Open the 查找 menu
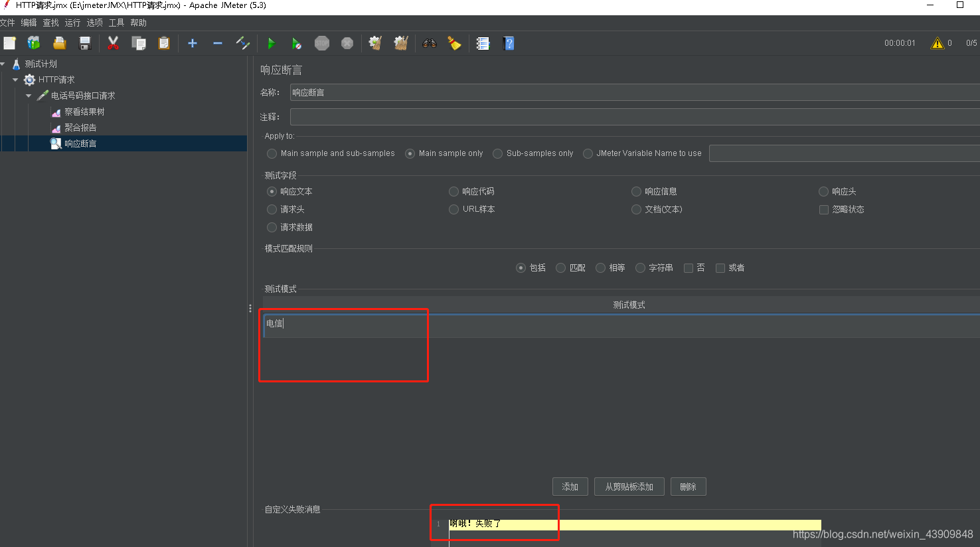980x547 pixels. (x=51, y=23)
